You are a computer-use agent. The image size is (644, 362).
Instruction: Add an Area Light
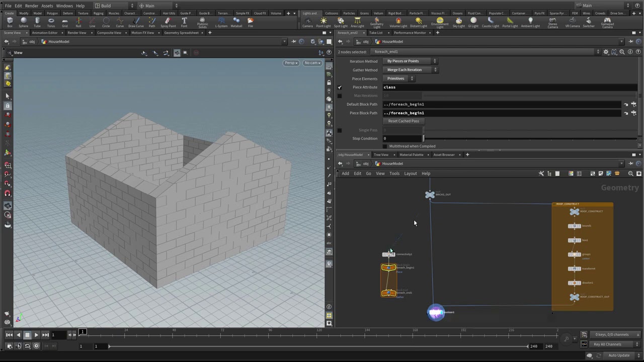tap(357, 23)
